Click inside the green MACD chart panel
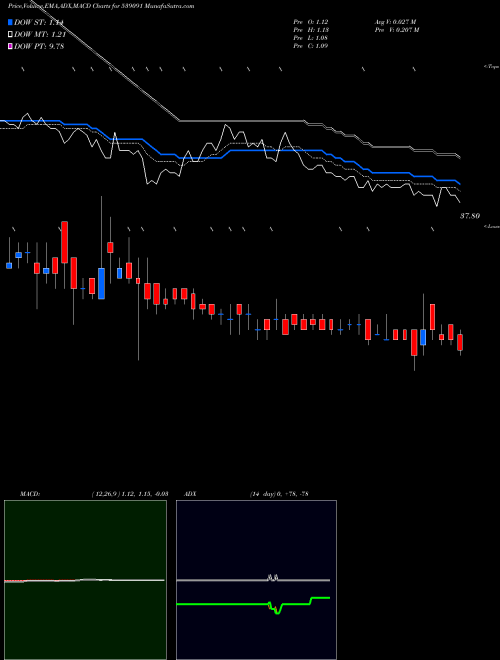Image resolution: width=500 pixels, height=660 pixels. pyautogui.click(x=85, y=580)
